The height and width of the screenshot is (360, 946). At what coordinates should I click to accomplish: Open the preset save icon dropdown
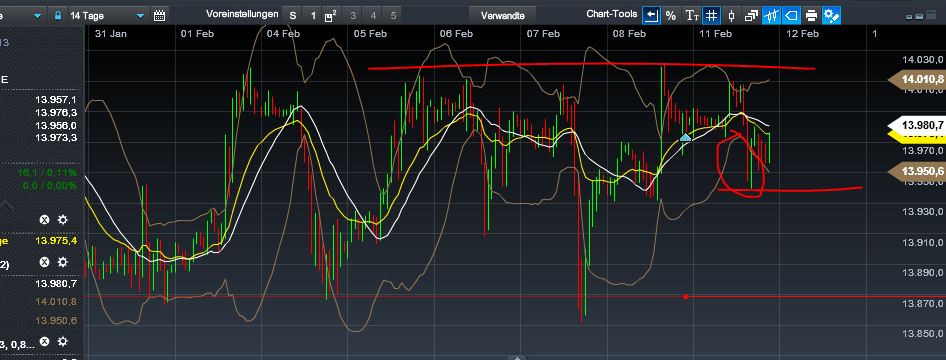click(x=331, y=16)
